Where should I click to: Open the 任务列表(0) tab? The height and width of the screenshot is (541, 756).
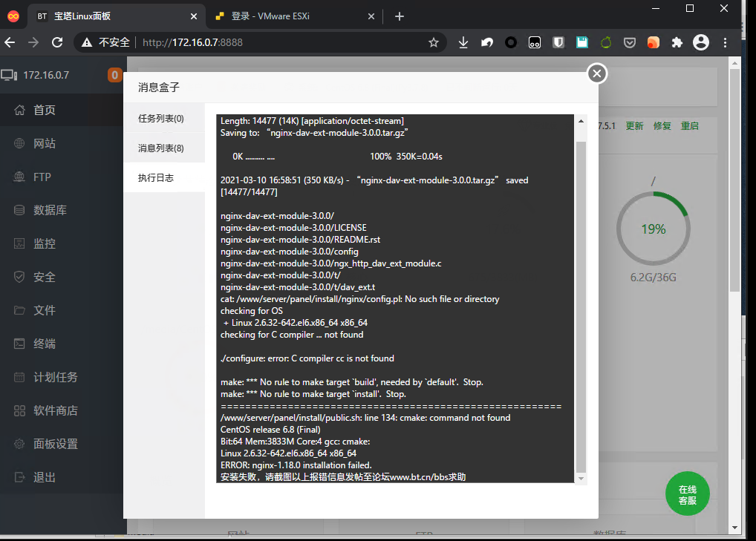click(164, 118)
